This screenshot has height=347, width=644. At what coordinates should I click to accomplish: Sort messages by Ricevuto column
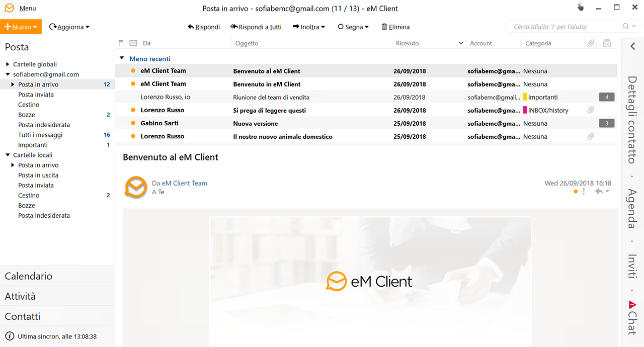(x=408, y=43)
